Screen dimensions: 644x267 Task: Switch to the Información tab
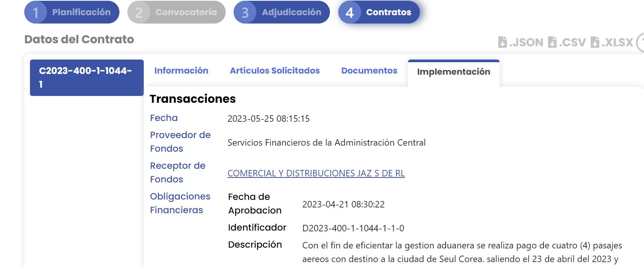click(181, 71)
